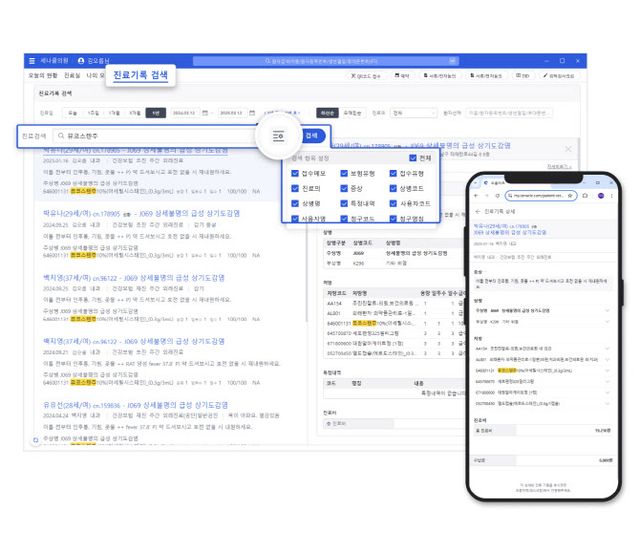Click the magnifier icon in the 진료검색 field
The width and height of the screenshot is (640, 550).
tap(62, 135)
